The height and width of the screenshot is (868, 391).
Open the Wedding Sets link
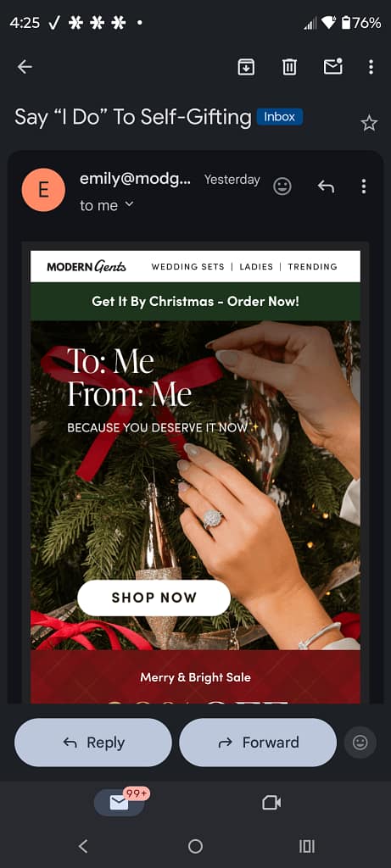187,267
